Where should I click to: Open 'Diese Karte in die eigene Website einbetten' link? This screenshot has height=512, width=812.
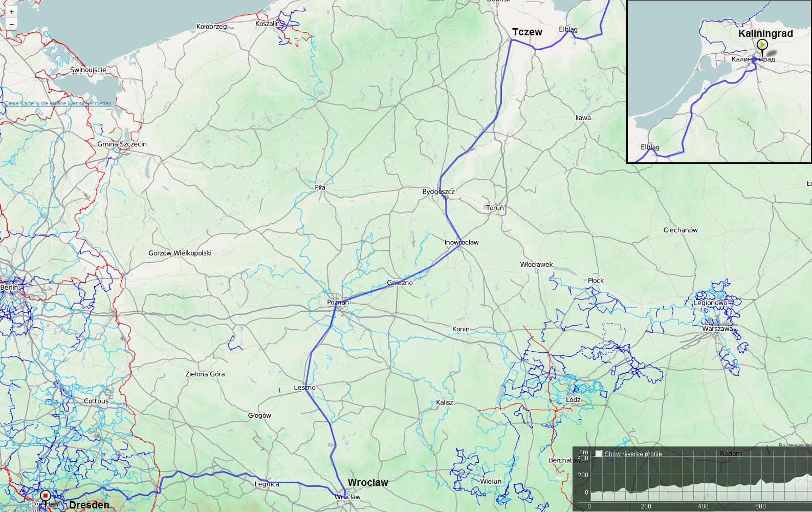pos(58,103)
